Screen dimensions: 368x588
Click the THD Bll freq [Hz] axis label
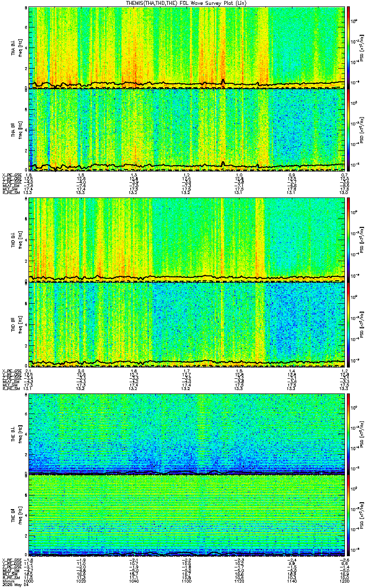click(x=20, y=324)
